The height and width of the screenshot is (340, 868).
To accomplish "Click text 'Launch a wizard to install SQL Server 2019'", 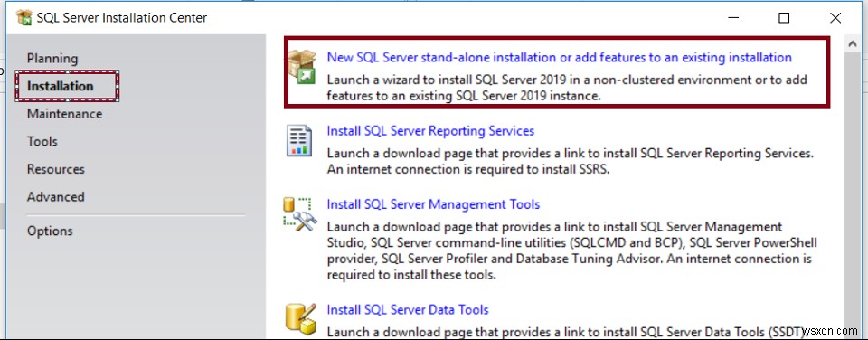I will coord(446,80).
